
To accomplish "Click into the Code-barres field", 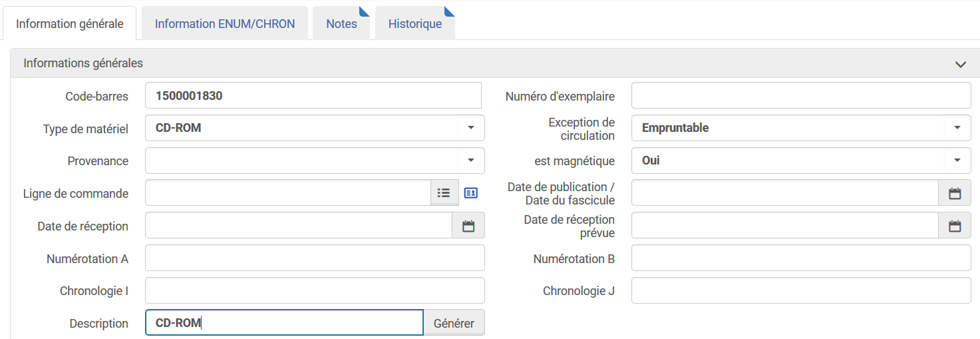I will coord(313,96).
